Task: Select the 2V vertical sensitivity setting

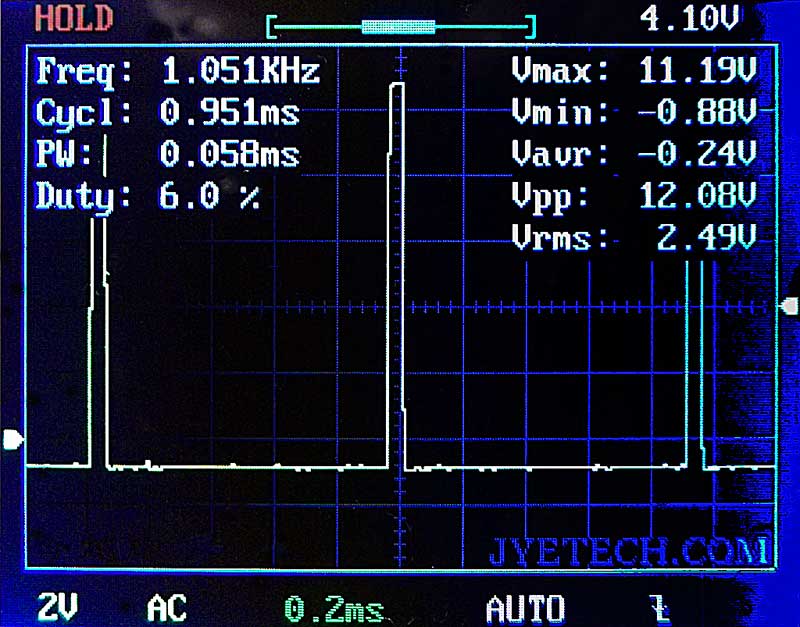Action: point(58,608)
